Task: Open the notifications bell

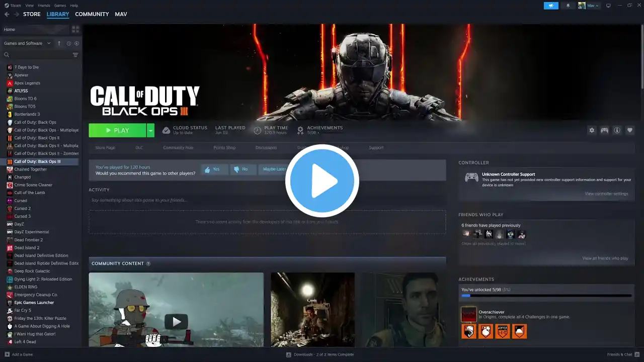Action: coord(568,6)
